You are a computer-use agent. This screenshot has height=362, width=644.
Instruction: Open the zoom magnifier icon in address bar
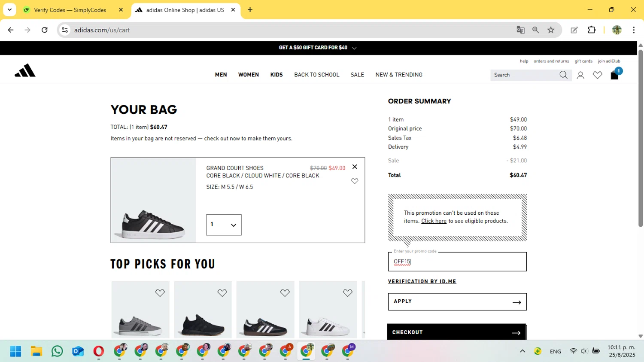(x=535, y=30)
